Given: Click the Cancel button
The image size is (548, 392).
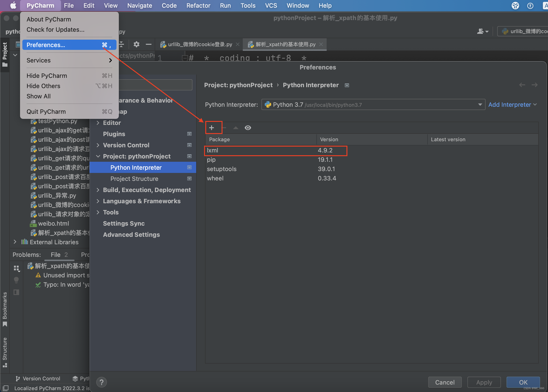Looking at the screenshot, I should [445, 382].
